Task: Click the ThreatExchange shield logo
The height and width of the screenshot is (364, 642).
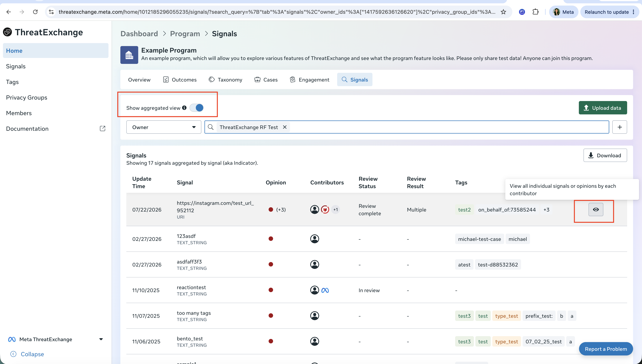Action: tap(7, 32)
